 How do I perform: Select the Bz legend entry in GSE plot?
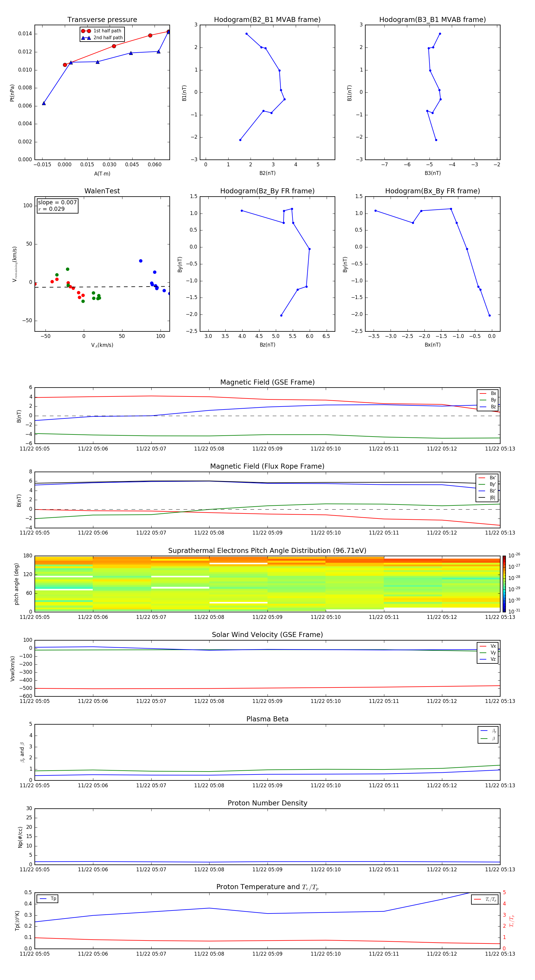pos(488,407)
